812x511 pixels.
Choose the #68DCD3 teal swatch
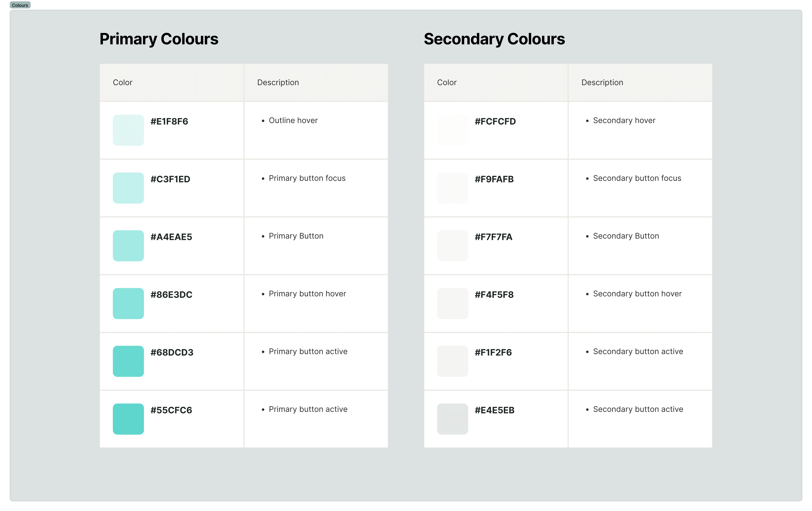[128, 361]
